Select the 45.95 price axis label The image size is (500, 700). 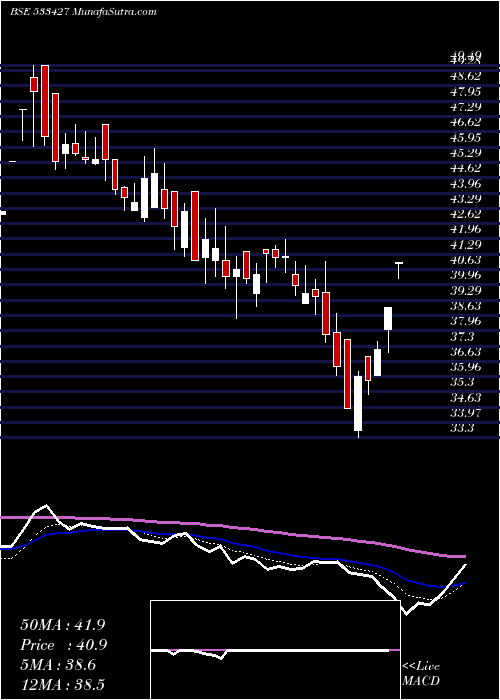click(x=466, y=138)
